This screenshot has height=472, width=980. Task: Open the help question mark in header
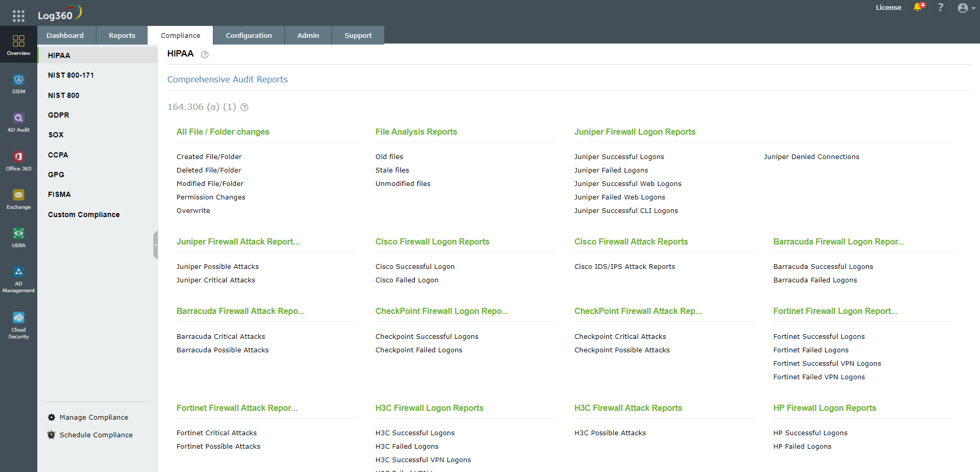coord(941,7)
